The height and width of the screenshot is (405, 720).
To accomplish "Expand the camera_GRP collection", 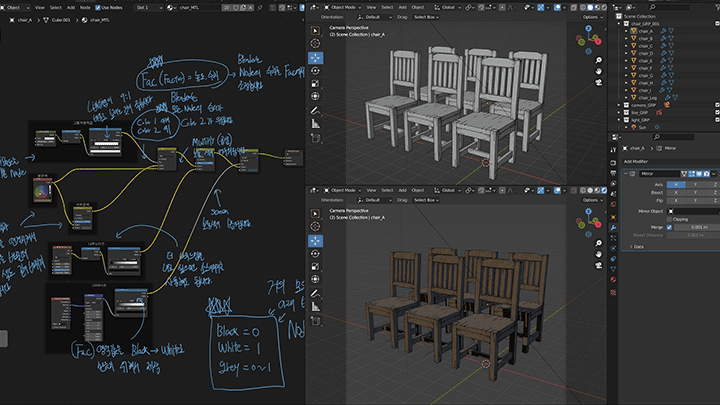I will [619, 105].
